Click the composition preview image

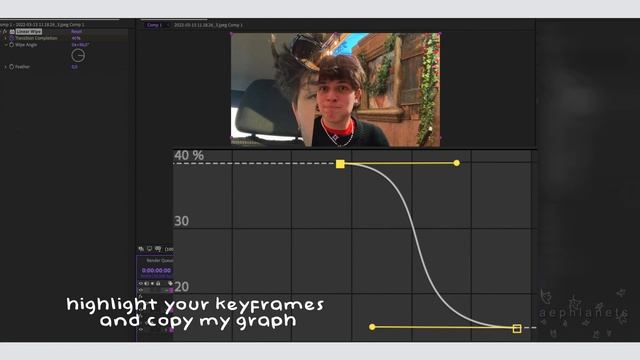(336, 90)
